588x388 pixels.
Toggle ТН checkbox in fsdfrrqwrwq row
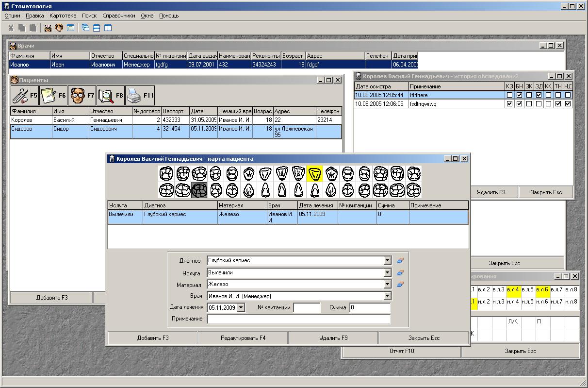tap(558, 104)
